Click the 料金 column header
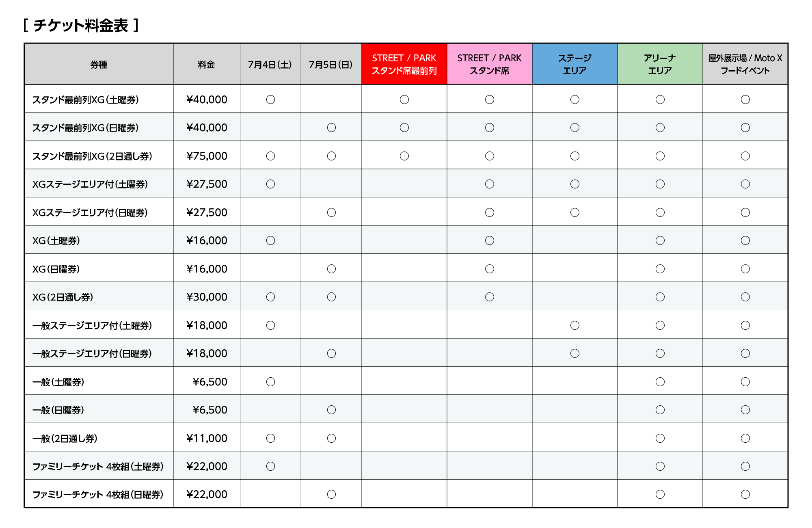 [206, 65]
